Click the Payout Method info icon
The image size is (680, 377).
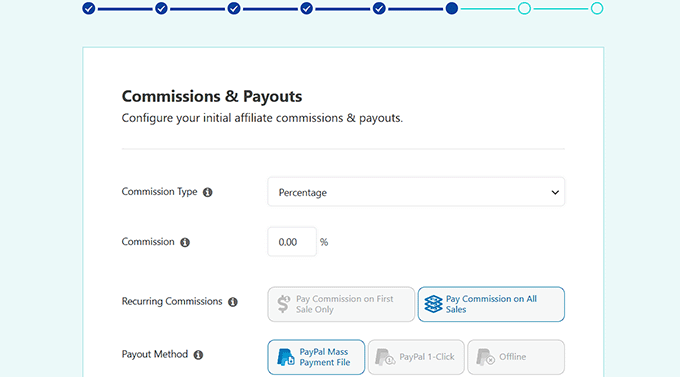198,355
